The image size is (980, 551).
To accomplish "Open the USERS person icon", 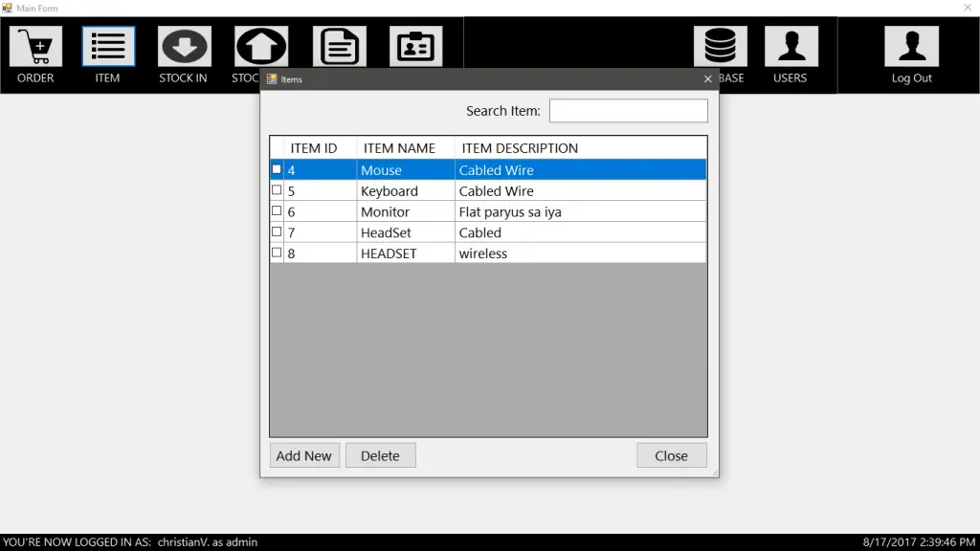I will [791, 46].
